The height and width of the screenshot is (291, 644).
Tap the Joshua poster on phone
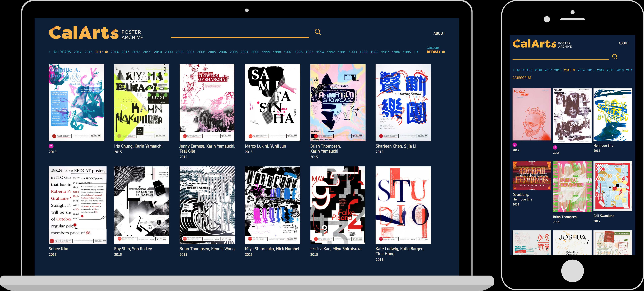pos(572,242)
